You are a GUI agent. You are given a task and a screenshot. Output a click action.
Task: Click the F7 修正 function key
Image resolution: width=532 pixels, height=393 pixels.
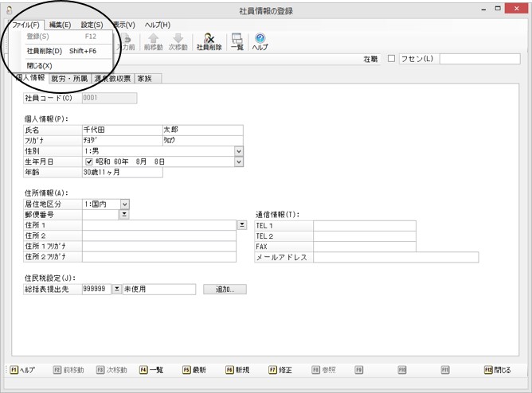pyautogui.click(x=280, y=370)
